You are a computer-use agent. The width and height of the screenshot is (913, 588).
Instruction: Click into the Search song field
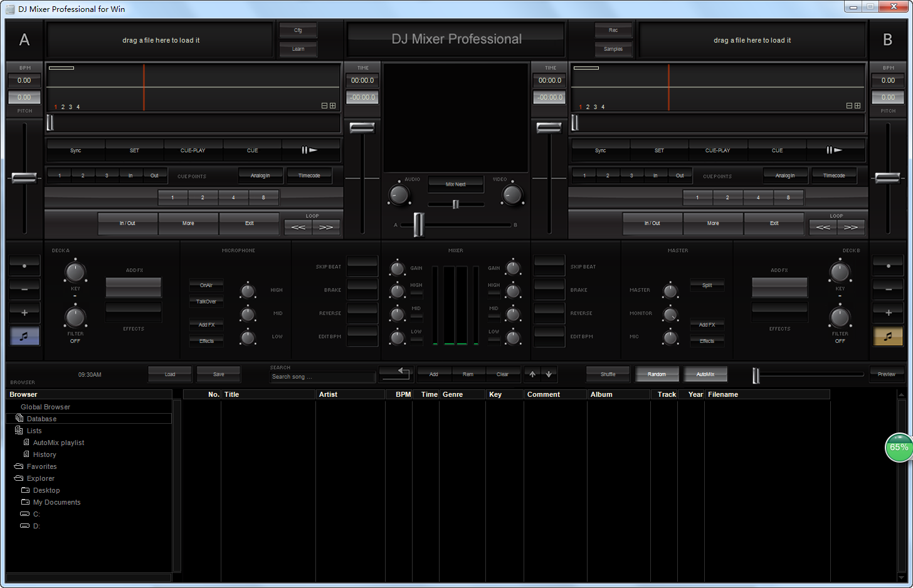click(x=322, y=377)
